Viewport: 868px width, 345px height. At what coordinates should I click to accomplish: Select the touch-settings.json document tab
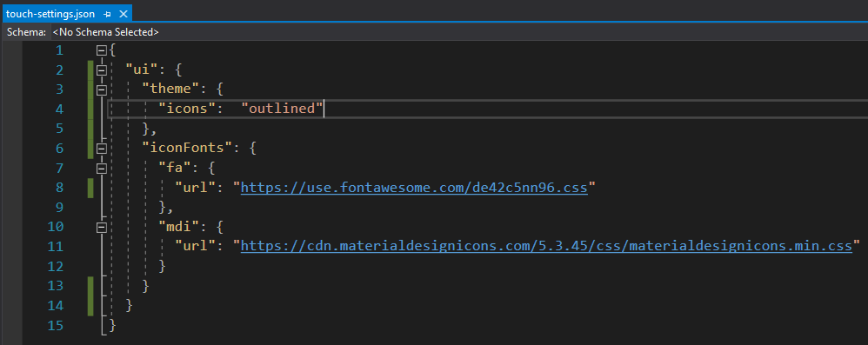coord(50,14)
